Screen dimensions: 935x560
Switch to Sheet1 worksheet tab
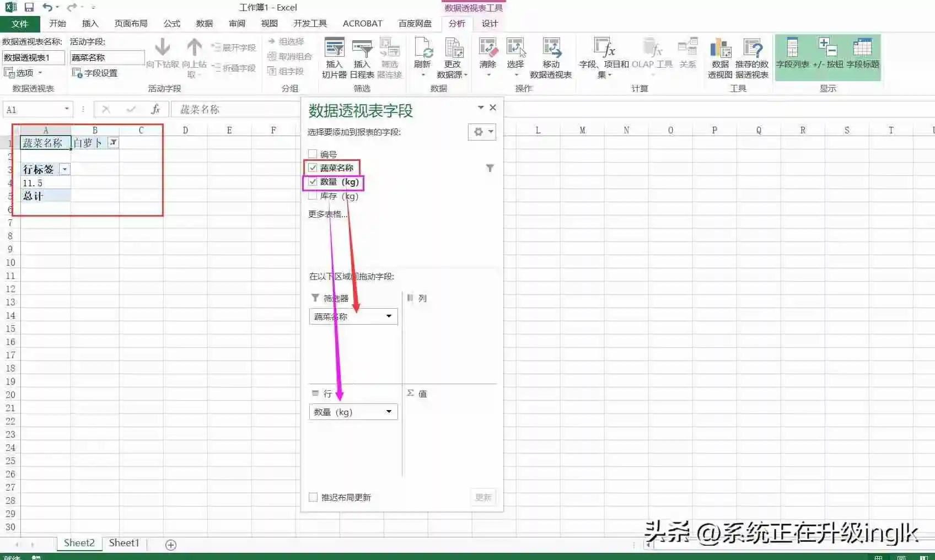(x=124, y=543)
